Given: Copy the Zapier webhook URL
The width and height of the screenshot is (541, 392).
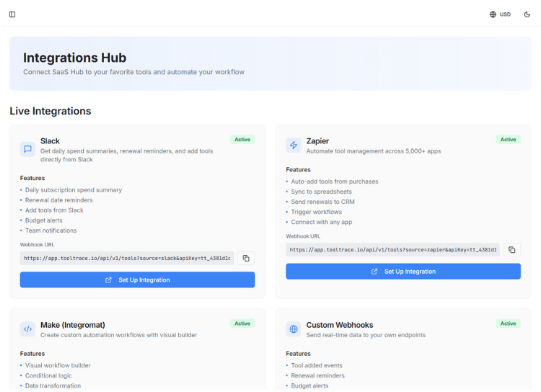Looking at the screenshot, I should 511,250.
